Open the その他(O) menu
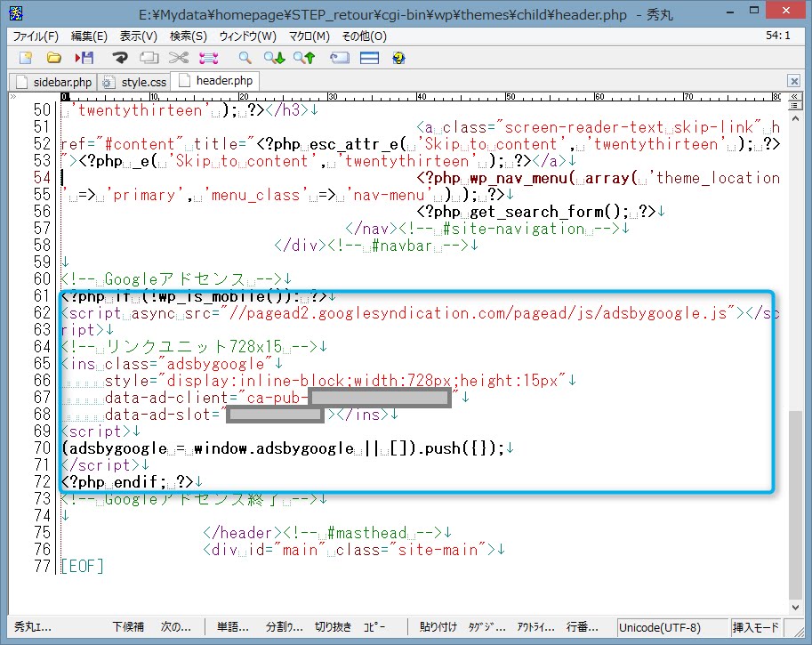 [x=364, y=36]
